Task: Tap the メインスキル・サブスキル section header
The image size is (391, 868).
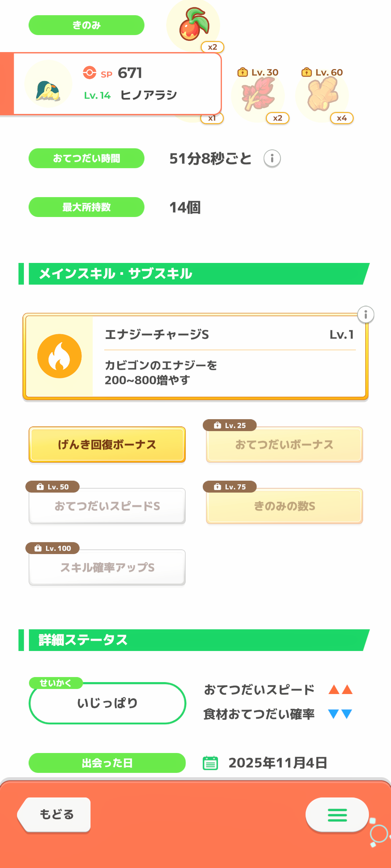Action: pos(195,274)
